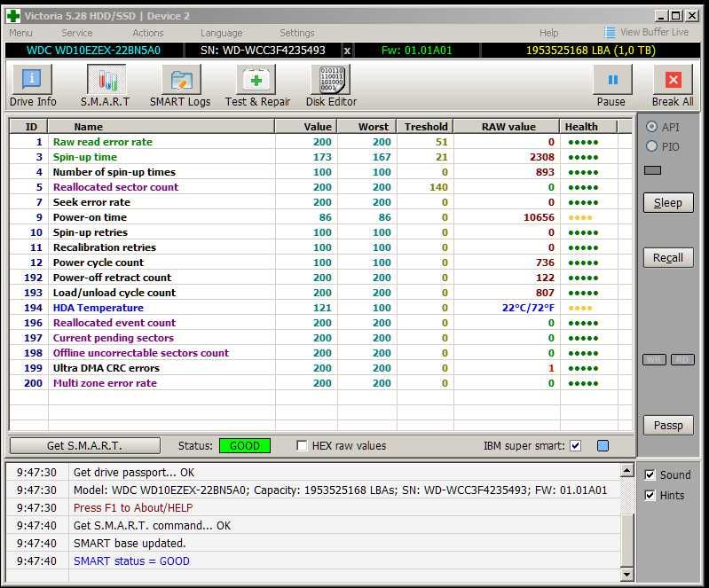709x588 pixels.
Task: Switch to the S.M.A.R.T view
Action: pyautogui.click(x=106, y=86)
